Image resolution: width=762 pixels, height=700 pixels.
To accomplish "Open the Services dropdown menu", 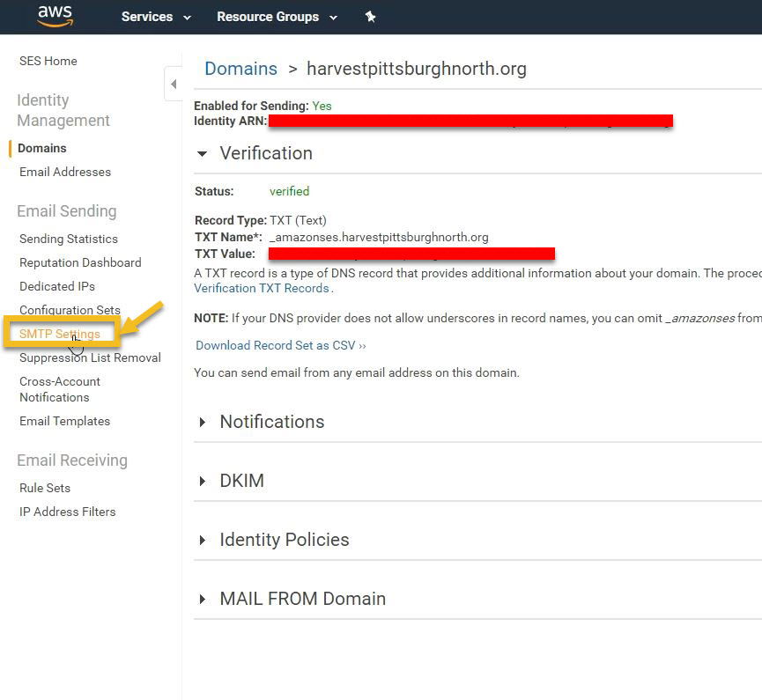I will pyautogui.click(x=156, y=17).
